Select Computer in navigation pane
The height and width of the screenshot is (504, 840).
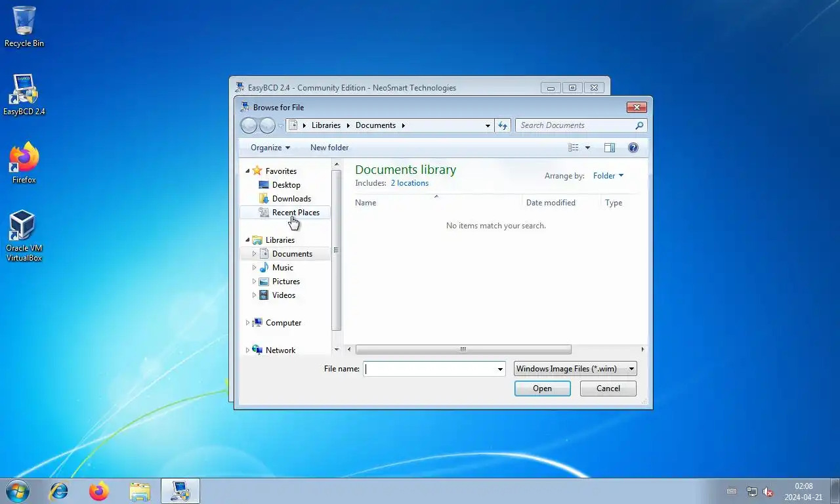[283, 323]
